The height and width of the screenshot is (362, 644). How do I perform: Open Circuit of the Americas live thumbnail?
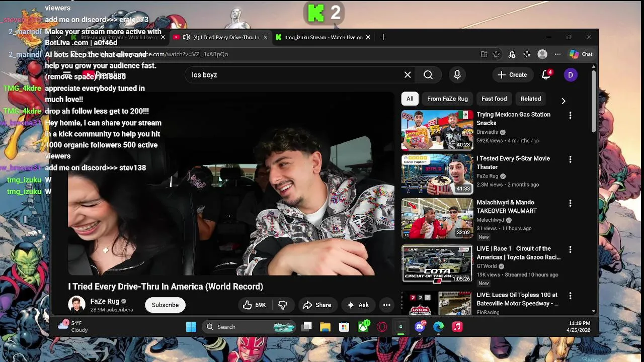point(437,264)
